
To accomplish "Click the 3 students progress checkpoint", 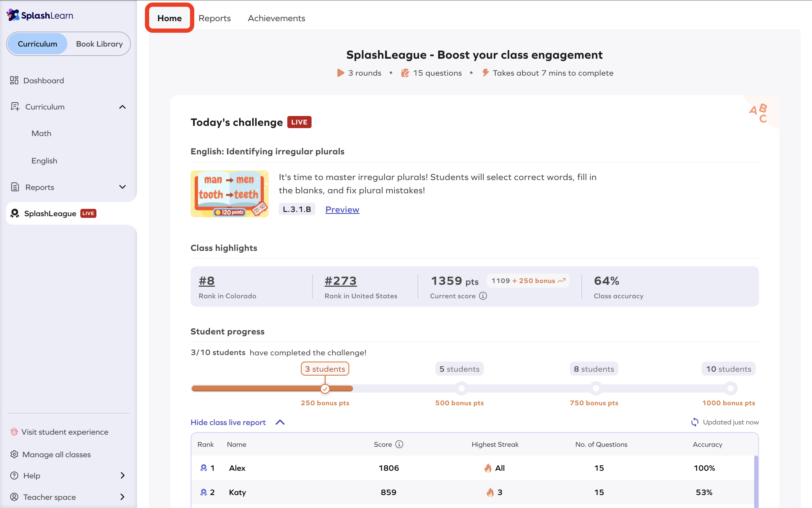I will coord(325,389).
